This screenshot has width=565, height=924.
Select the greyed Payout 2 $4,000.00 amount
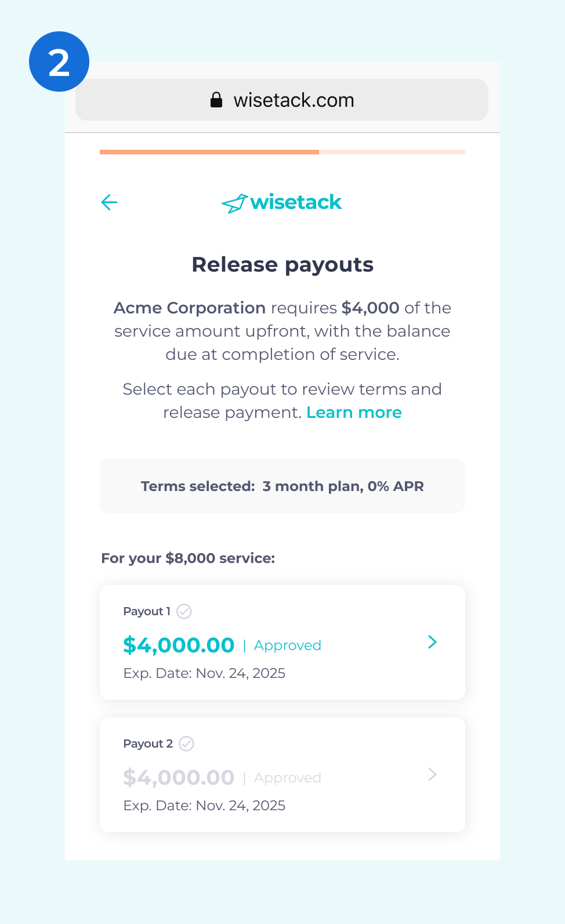pos(179,777)
